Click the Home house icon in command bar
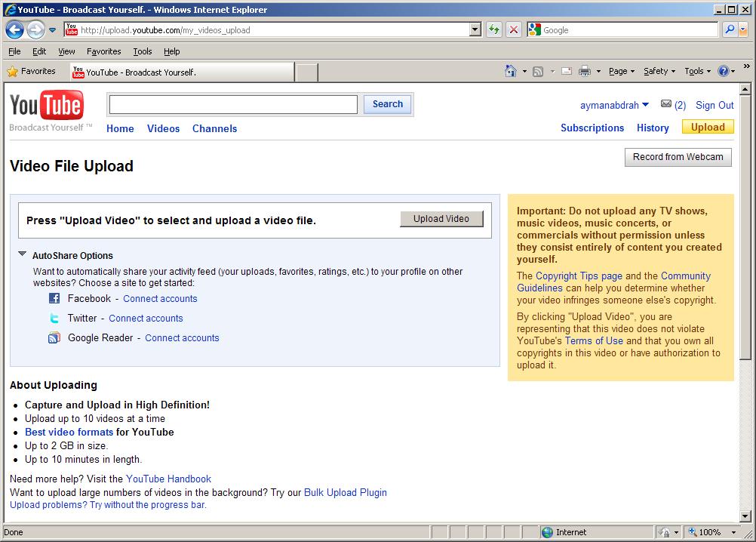The image size is (756, 542). pyautogui.click(x=510, y=71)
